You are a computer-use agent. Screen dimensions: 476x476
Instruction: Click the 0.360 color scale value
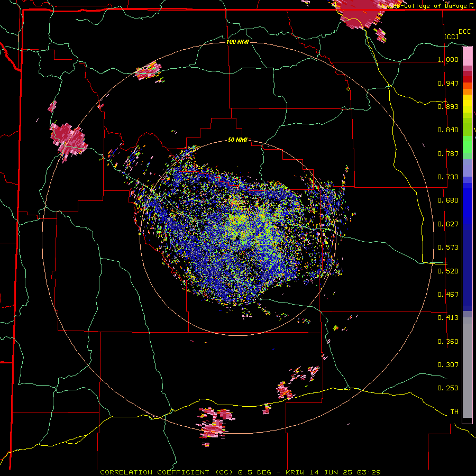pos(448,342)
